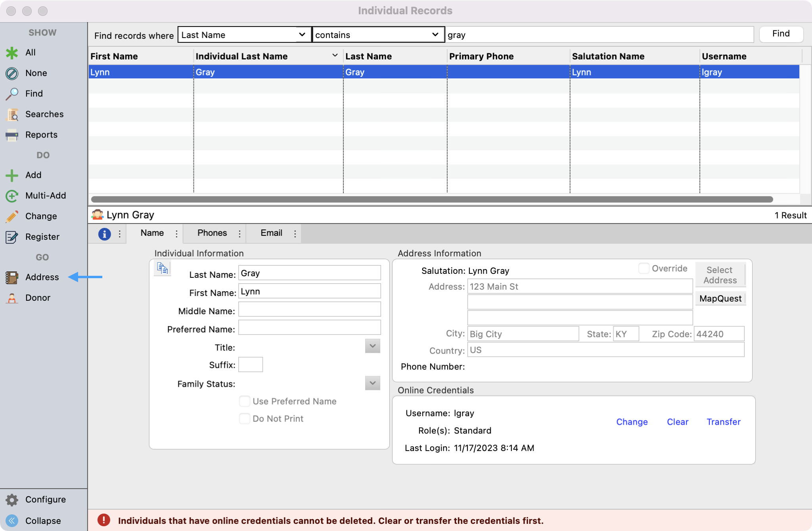This screenshot has height=531, width=812.
Task: Click the horizontal scrollbar under the results
Action: pos(431,199)
